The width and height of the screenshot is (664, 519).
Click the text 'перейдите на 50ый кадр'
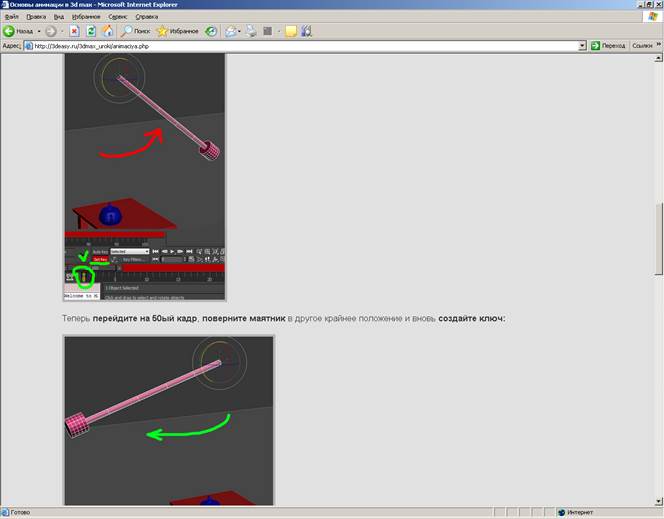145,318
